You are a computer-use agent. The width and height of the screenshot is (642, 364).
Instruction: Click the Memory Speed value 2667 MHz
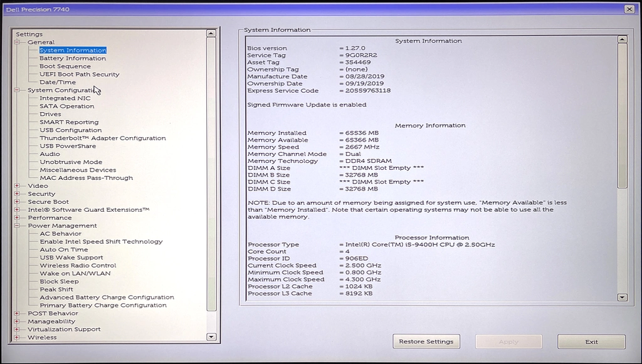(362, 147)
